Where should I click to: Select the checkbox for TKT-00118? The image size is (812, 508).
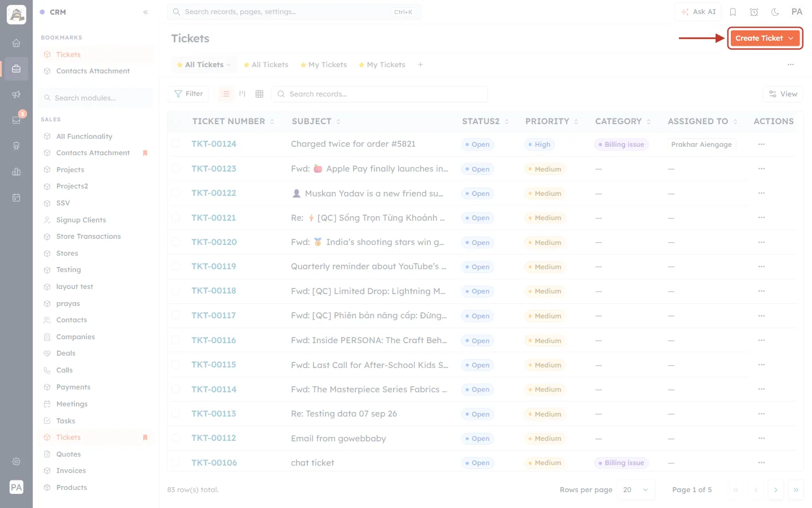[x=175, y=291]
